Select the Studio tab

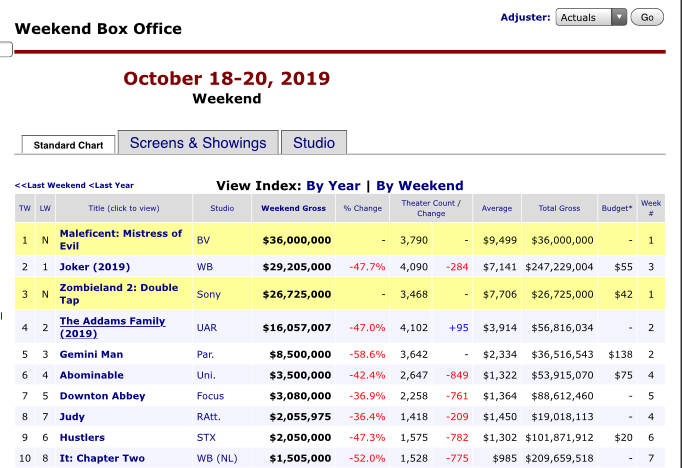[313, 143]
